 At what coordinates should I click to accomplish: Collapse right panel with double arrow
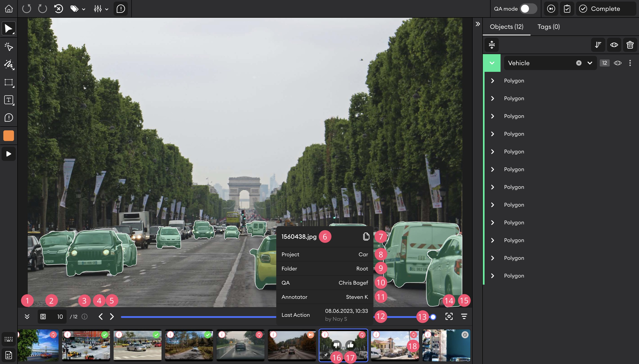[478, 24]
